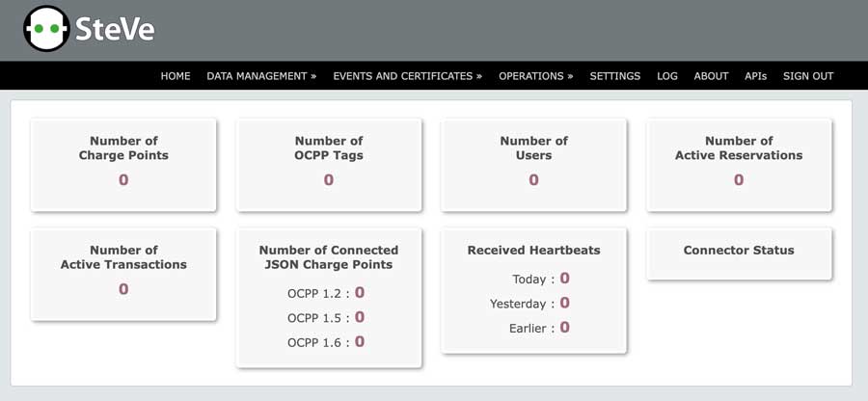Open the HOME menu item
This screenshot has width=868, height=401.
176,76
